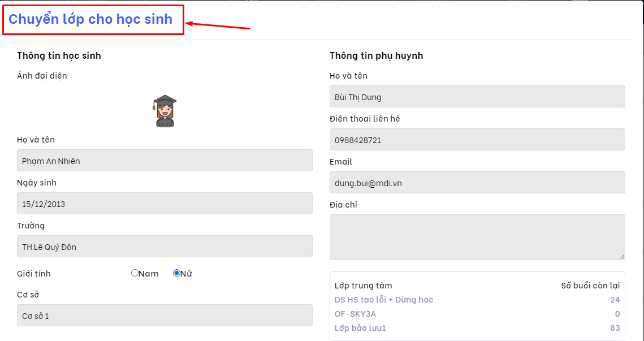The height and width of the screenshot is (341, 644).
Task: Click inside the empty Địa chỉ text area
Action: pos(477,237)
